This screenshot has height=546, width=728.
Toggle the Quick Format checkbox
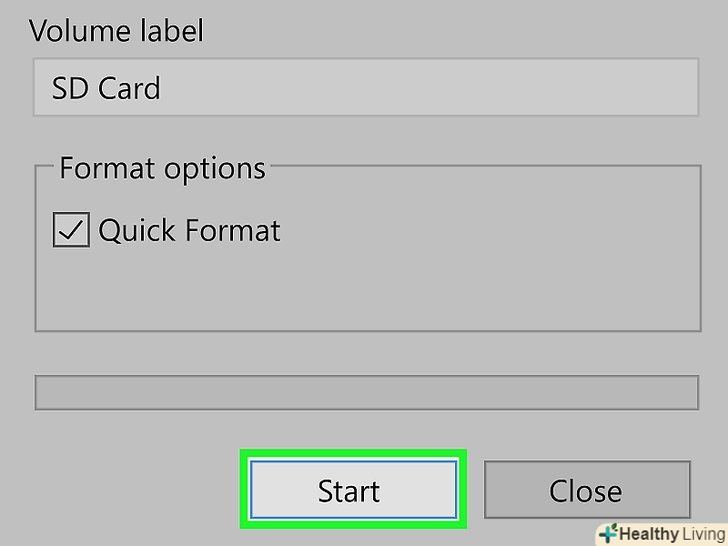click(x=71, y=231)
